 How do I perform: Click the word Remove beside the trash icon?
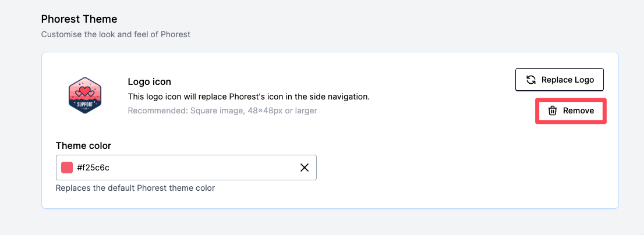click(578, 111)
